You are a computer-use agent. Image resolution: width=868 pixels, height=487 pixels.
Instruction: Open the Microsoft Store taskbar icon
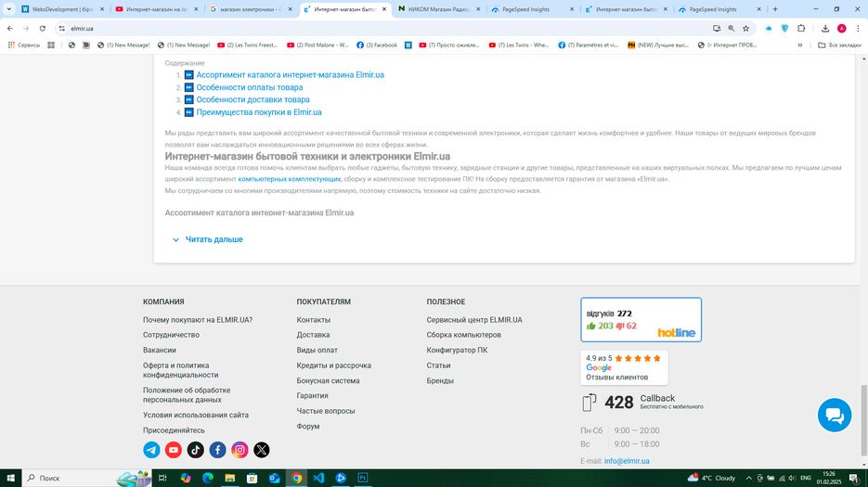(252, 478)
